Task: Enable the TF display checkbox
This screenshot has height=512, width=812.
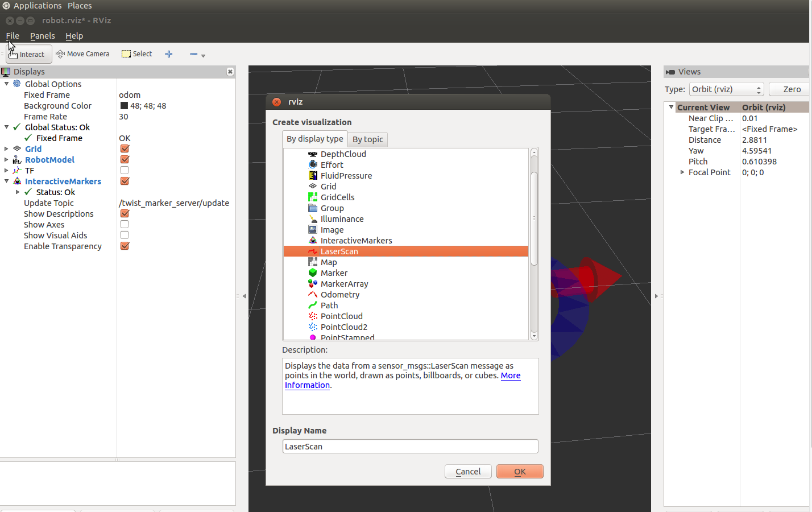Action: pos(125,171)
